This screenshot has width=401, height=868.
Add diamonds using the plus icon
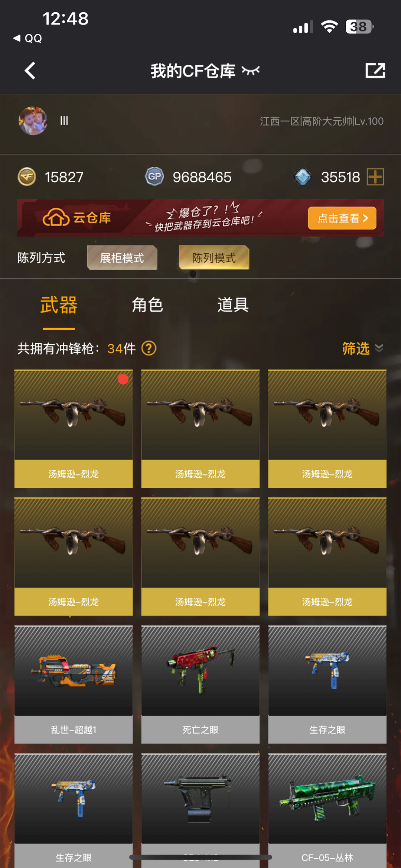375,177
